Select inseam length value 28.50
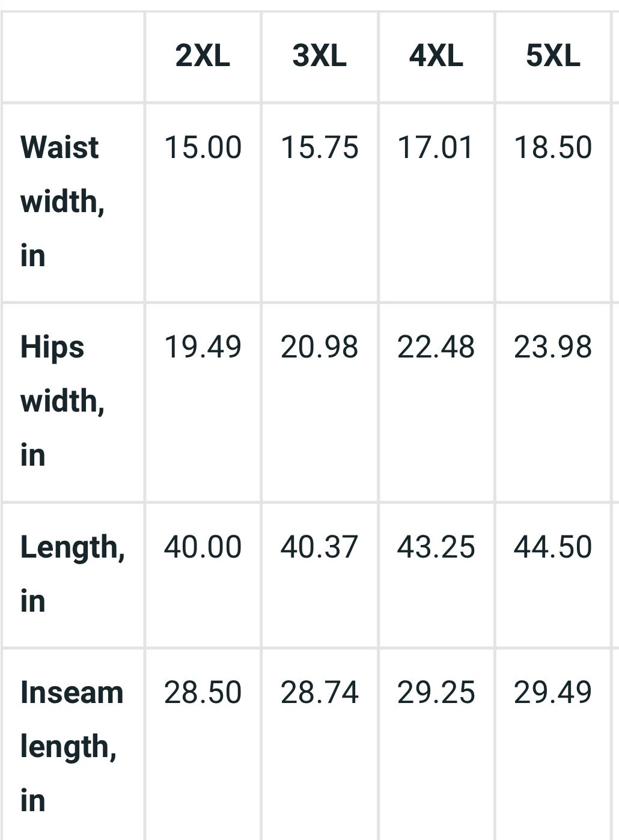The width and height of the screenshot is (619, 840). pyautogui.click(x=203, y=692)
